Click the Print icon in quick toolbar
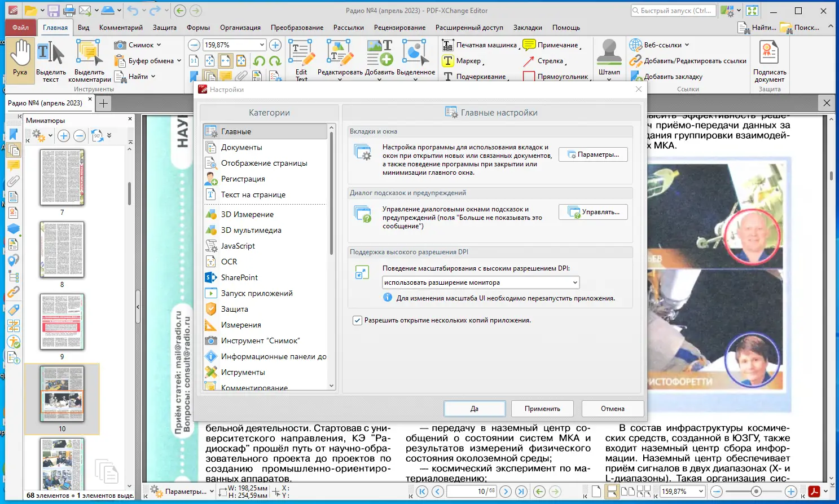This screenshot has width=839, height=504. click(x=69, y=10)
